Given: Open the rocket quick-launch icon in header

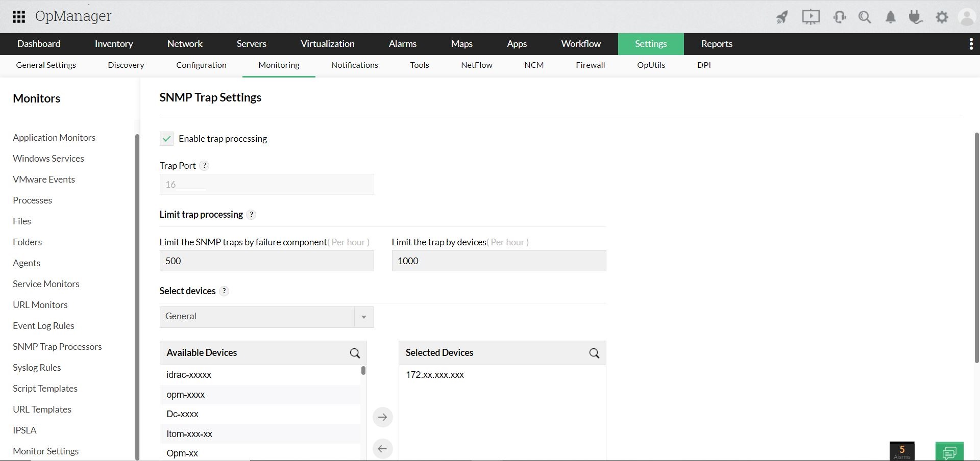Looking at the screenshot, I should click(782, 17).
